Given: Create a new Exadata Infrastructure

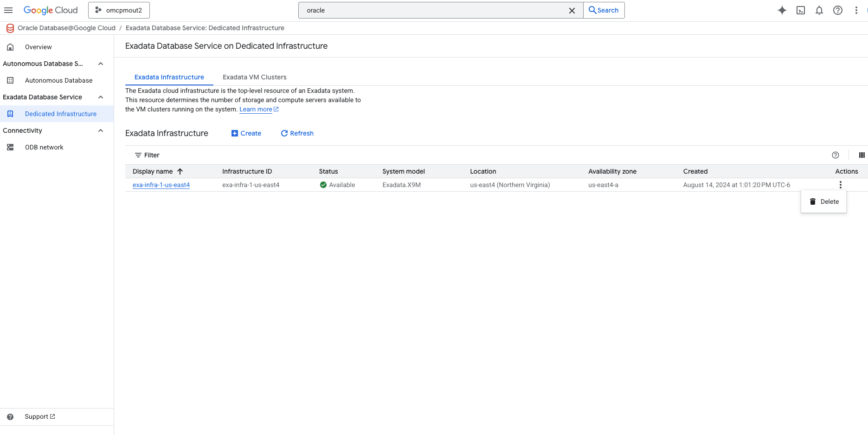Looking at the screenshot, I should tap(246, 133).
